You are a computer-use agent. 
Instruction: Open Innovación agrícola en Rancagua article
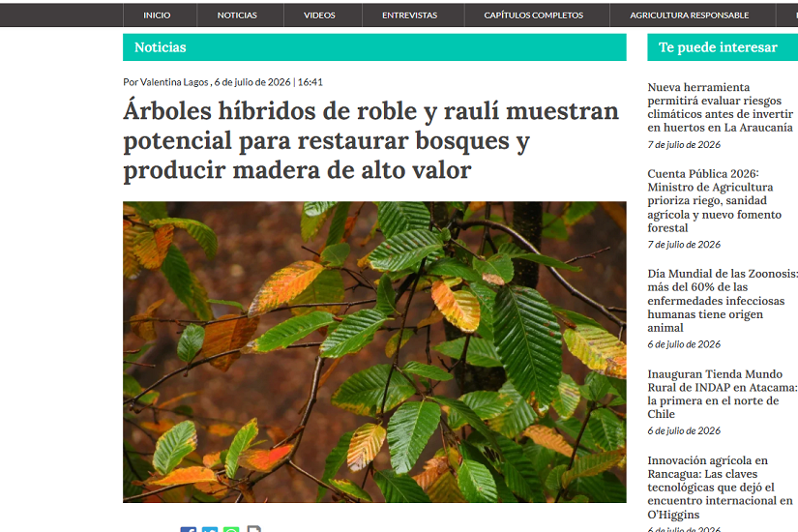720,488
